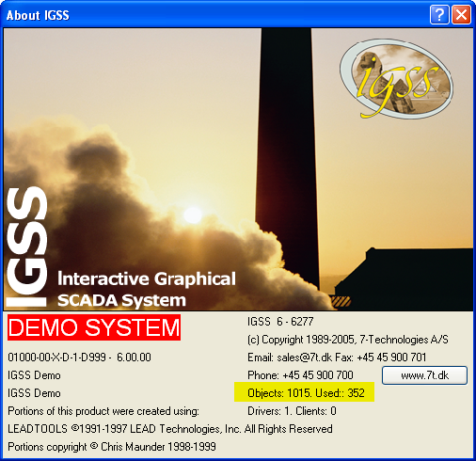The width and height of the screenshot is (476, 461).
Task: Close the About IGSS dialog
Action: pyautogui.click(x=461, y=14)
